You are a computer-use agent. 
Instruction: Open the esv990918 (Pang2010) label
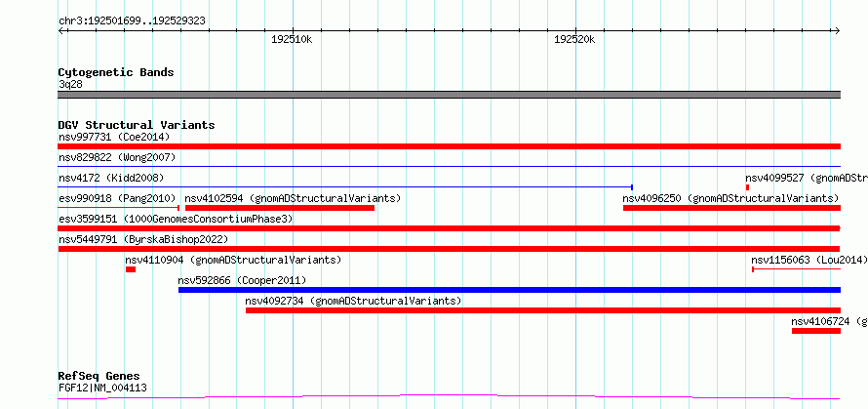pos(117,198)
